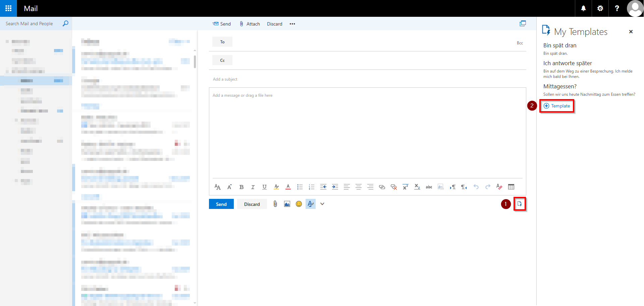The width and height of the screenshot is (644, 306).
Task: Show the Bcc field
Action: [520, 43]
